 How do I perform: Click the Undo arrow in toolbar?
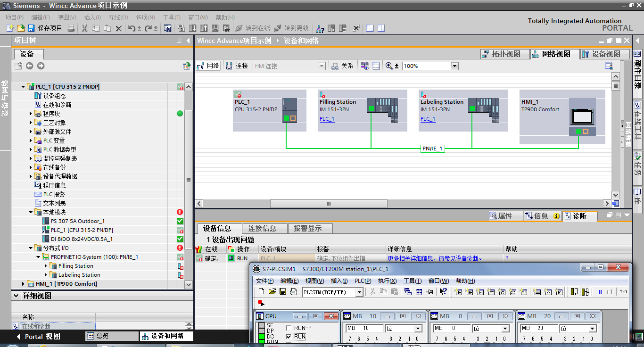132,28
